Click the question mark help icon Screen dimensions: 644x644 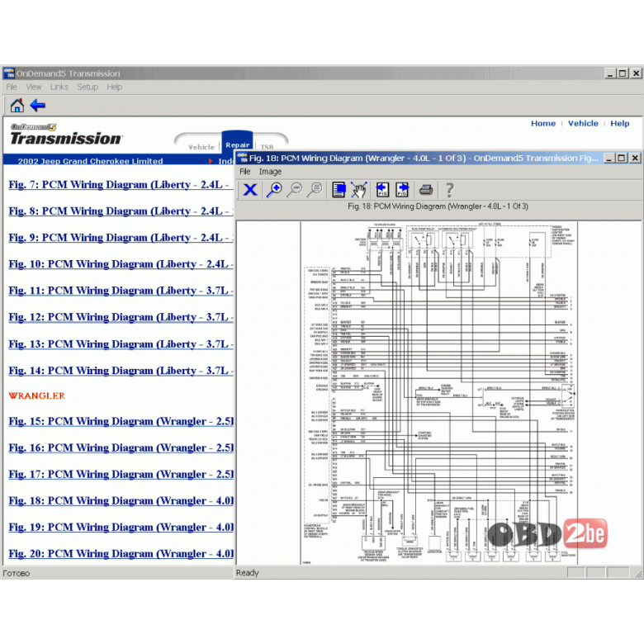(x=450, y=190)
